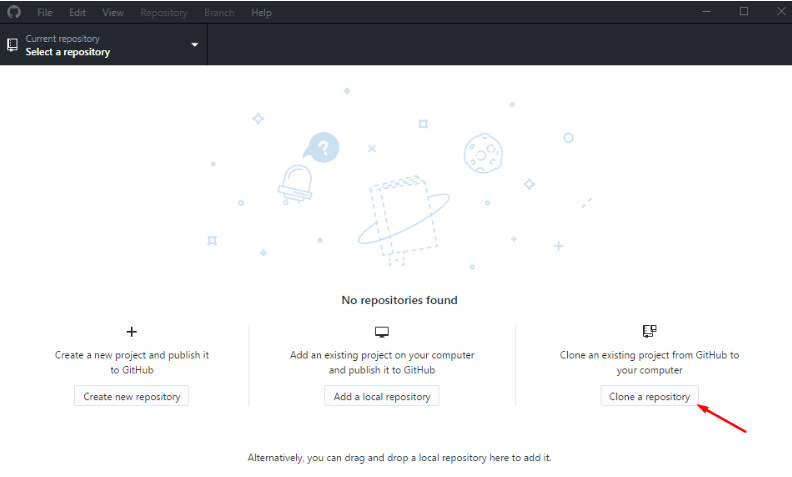Click the Add an existing project description text
Image resolution: width=792 pixels, height=477 pixels.
(x=382, y=362)
